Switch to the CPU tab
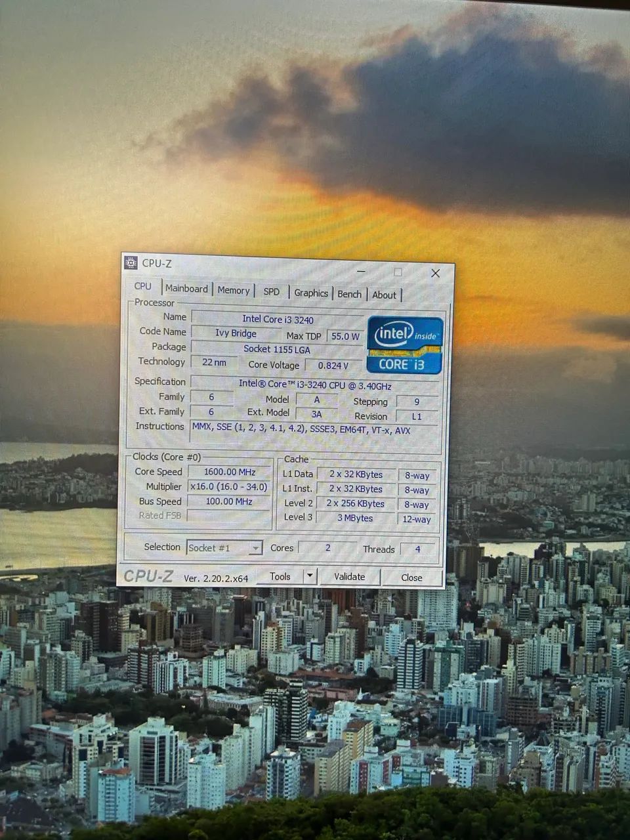The width and height of the screenshot is (630, 840). click(x=143, y=287)
